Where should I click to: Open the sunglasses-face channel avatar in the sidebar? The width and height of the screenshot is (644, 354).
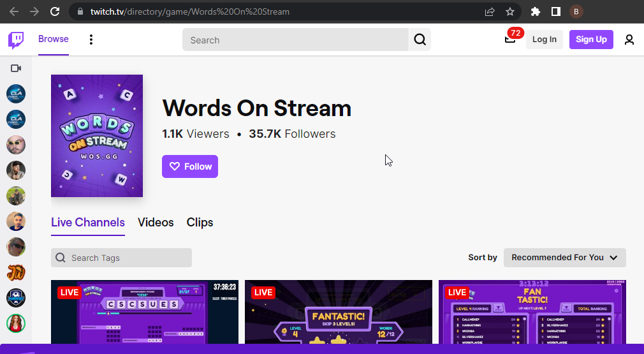(16, 145)
